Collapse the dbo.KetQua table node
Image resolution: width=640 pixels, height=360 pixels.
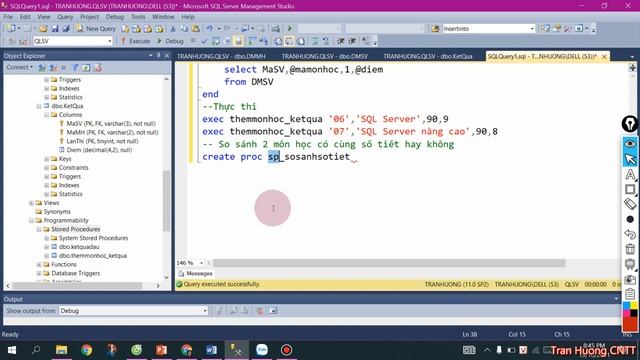pos(39,106)
